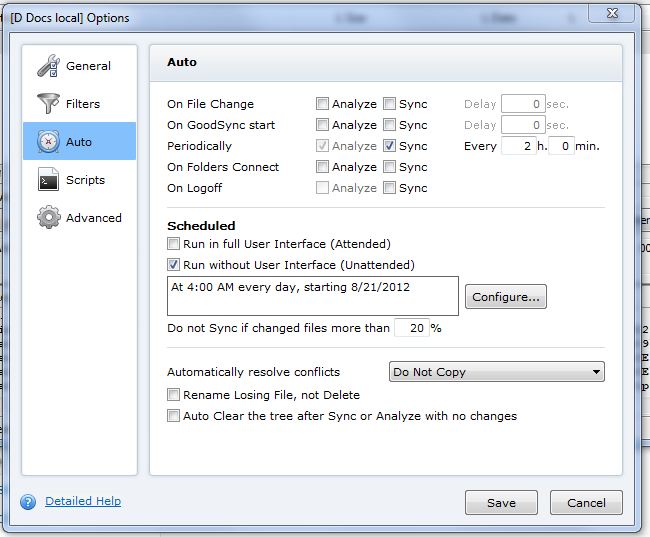This screenshot has width=650, height=537.
Task: Check Run in full User Interface (Attended)
Action: click(x=173, y=243)
